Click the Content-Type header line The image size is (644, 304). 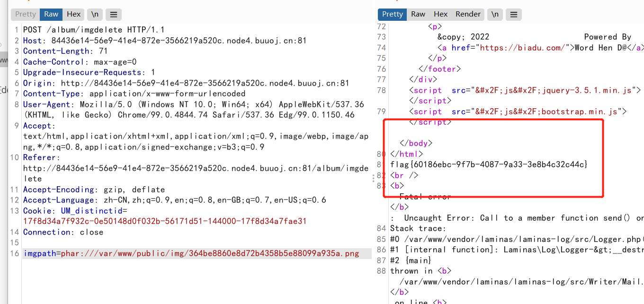coord(134,94)
